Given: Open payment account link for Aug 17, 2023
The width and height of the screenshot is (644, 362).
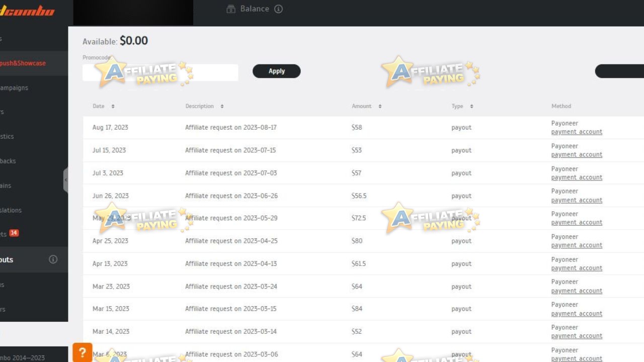Looking at the screenshot, I should (577, 132).
